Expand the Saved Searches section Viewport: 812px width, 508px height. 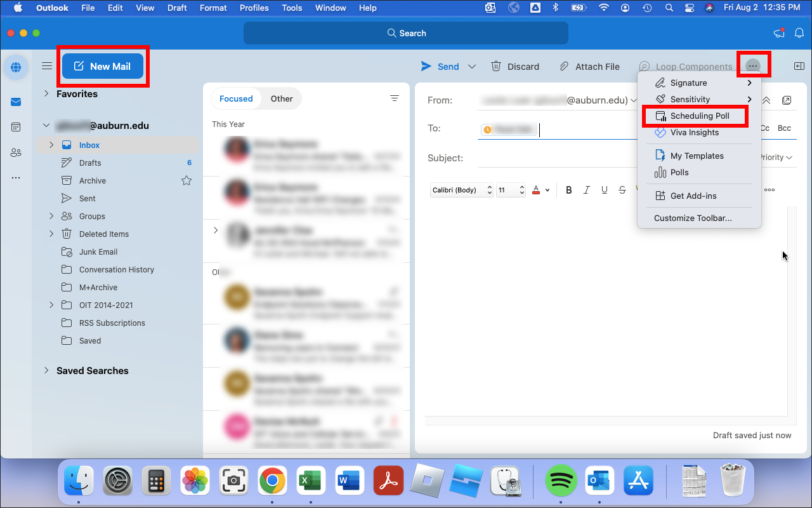point(46,370)
